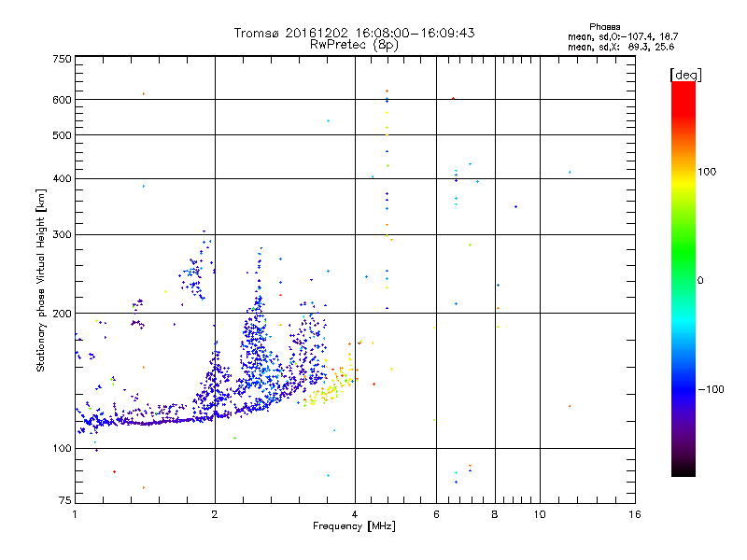747x560 pixels.
Task: Click the colorbar tick label '-100'
Action: [x=711, y=389]
